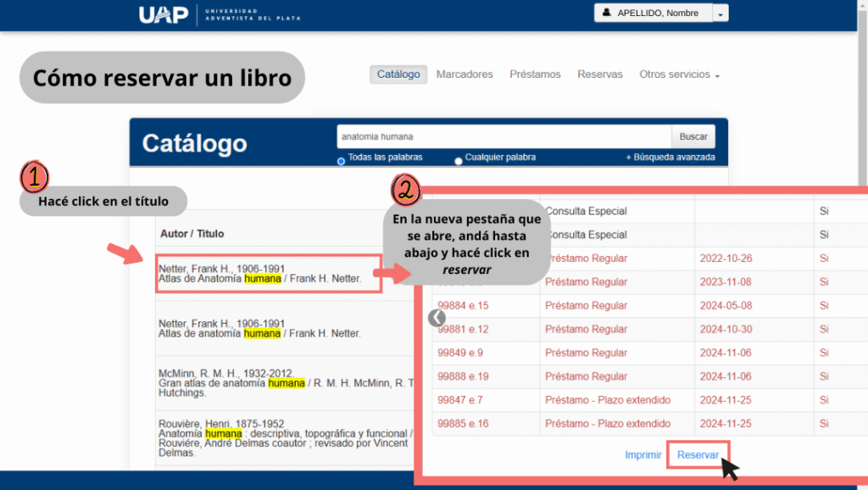868x490 pixels.
Task: Open the Catálogo tab
Action: (x=398, y=75)
